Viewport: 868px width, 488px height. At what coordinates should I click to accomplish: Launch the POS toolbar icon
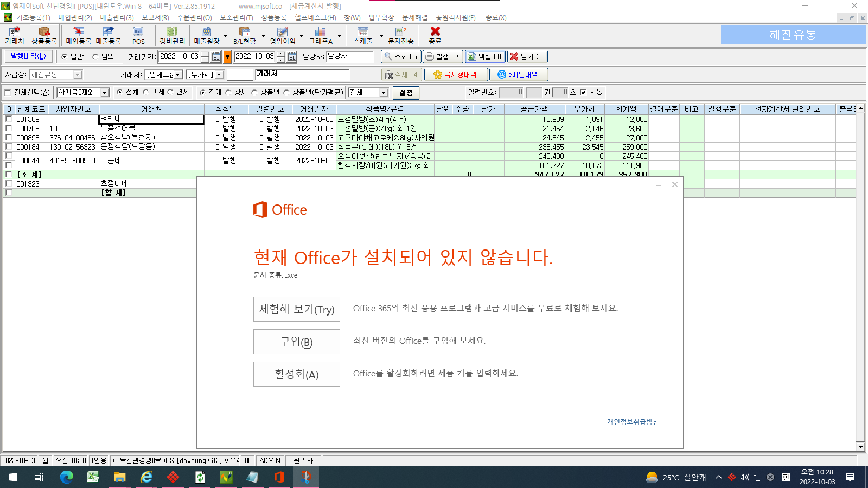pyautogui.click(x=138, y=36)
